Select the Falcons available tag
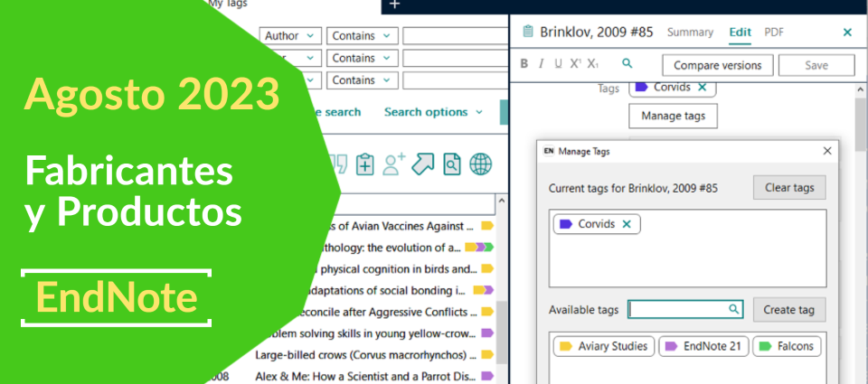The image size is (868, 384). (787, 346)
